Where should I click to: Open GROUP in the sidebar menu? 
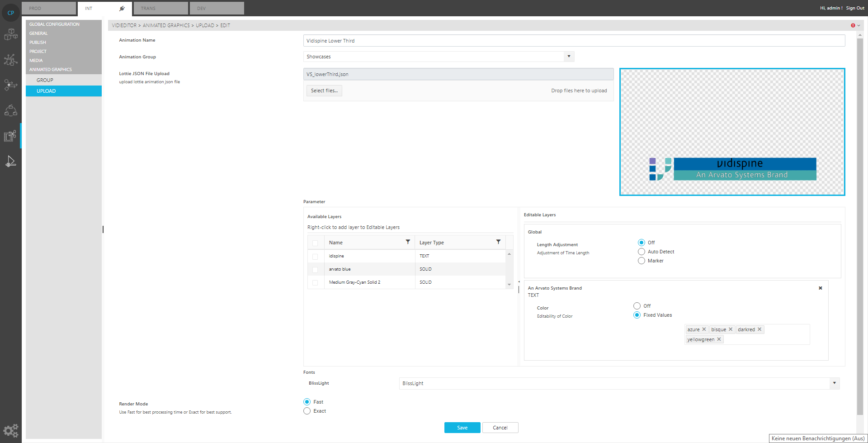[x=45, y=80]
